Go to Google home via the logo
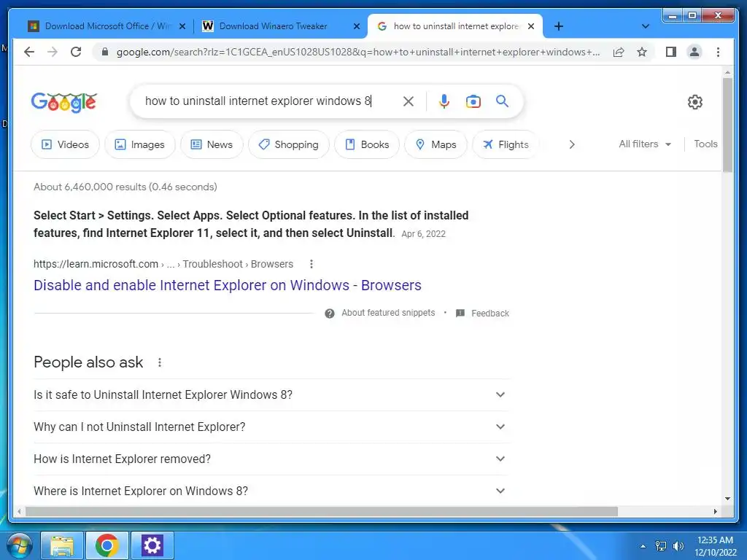This screenshot has height=560, width=747. 64,102
